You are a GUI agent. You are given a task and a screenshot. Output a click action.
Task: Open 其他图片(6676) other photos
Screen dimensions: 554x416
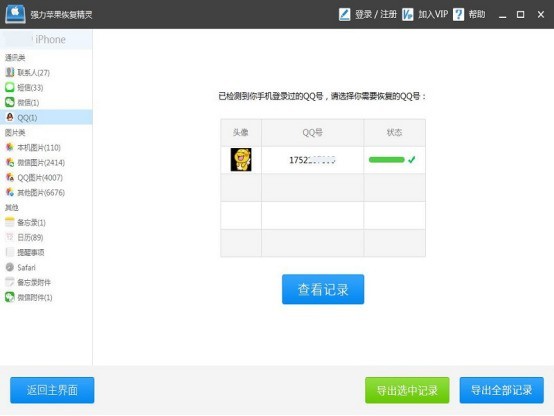click(35, 193)
